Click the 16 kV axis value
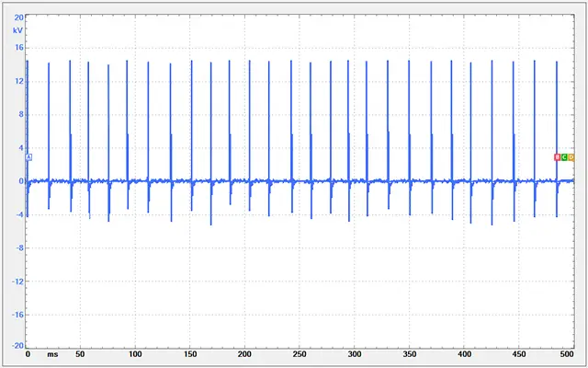588x368 pixels. point(19,48)
